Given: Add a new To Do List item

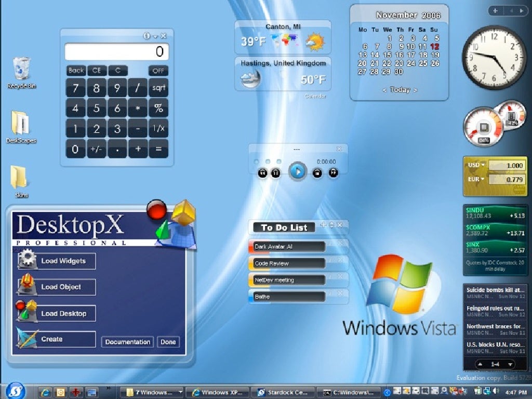Looking at the screenshot, I should [x=323, y=224].
